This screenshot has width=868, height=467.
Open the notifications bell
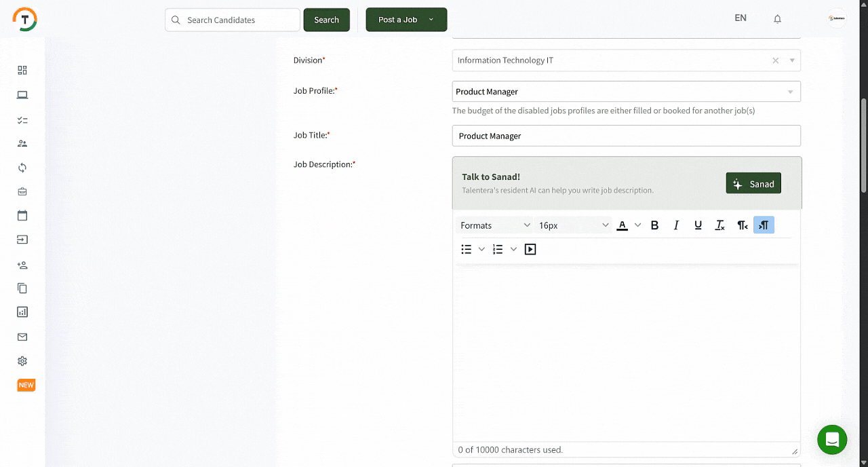[777, 19]
